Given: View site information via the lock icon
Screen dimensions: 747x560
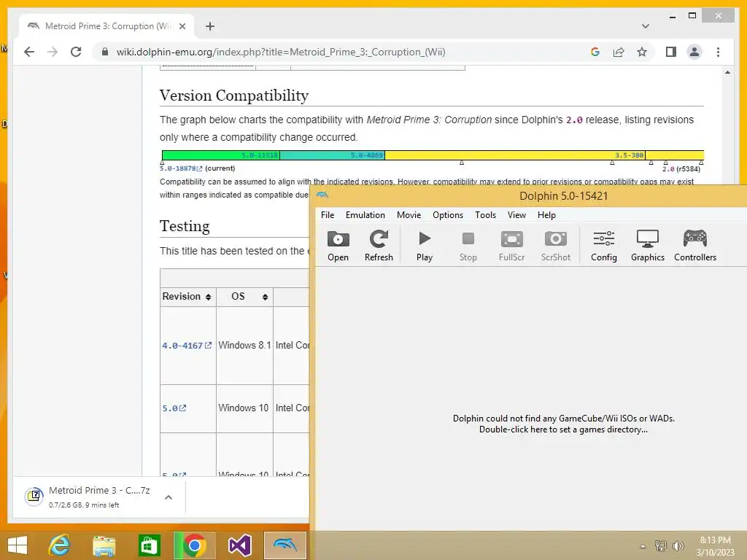Looking at the screenshot, I should pyautogui.click(x=105, y=52).
